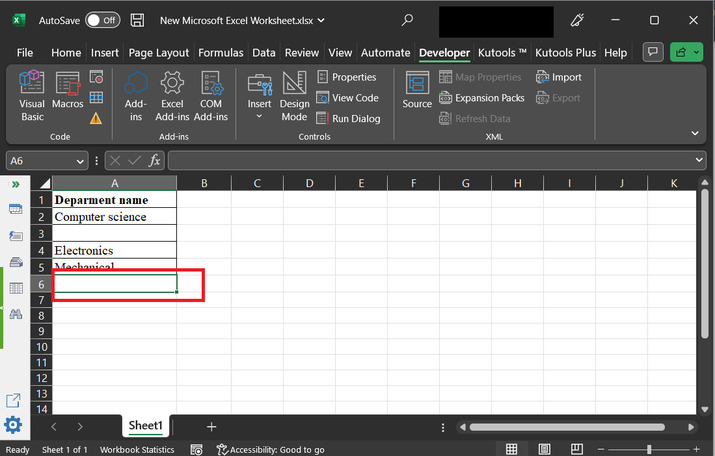Image resolution: width=715 pixels, height=456 pixels.
Task: Click the search magnifier icon
Action: (407, 20)
